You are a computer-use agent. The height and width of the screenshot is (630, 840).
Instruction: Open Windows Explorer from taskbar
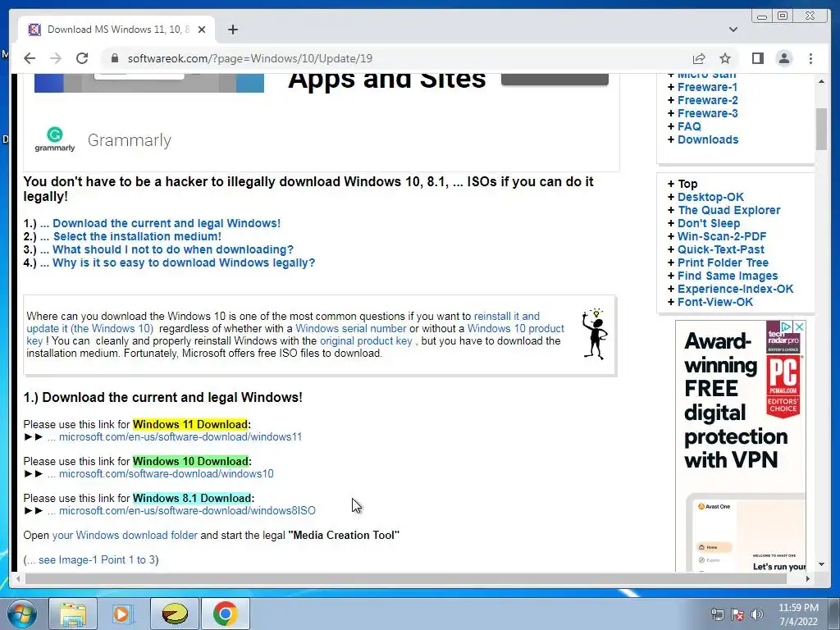72,614
